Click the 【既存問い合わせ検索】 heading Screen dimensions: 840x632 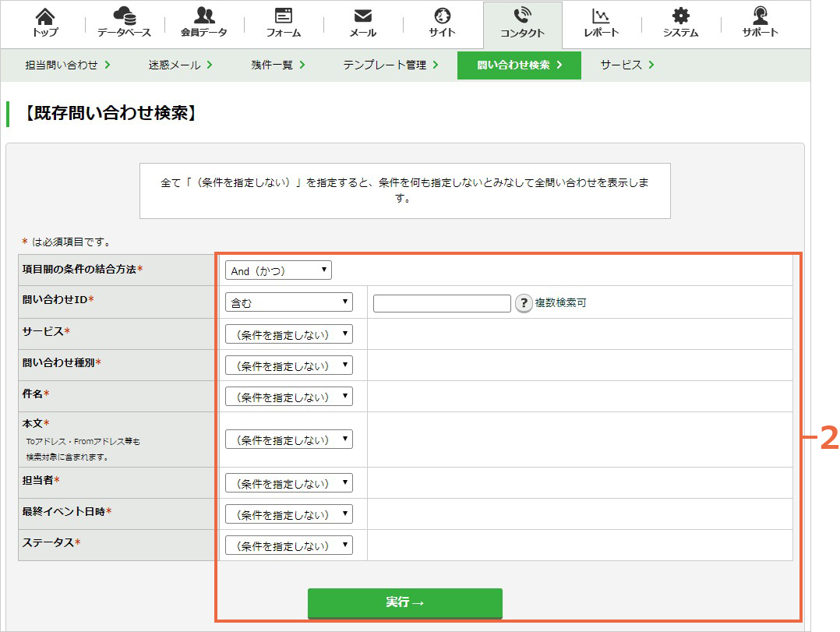pyautogui.click(x=111, y=113)
